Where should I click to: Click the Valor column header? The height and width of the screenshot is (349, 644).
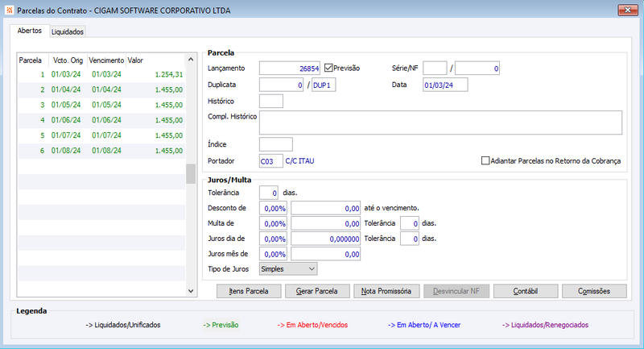coord(155,60)
